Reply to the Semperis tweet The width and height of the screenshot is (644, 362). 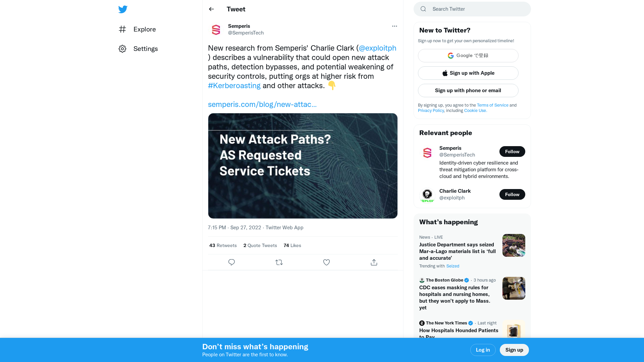coord(231,262)
